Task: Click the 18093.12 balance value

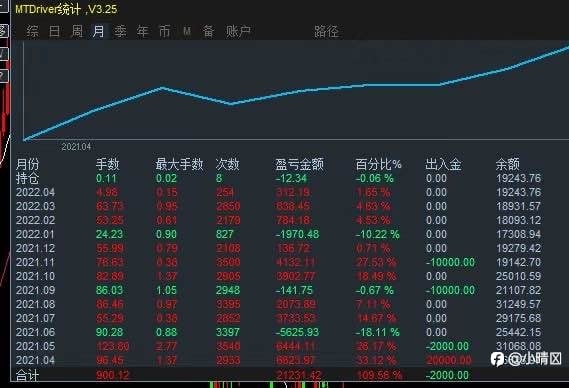Action: pos(519,220)
